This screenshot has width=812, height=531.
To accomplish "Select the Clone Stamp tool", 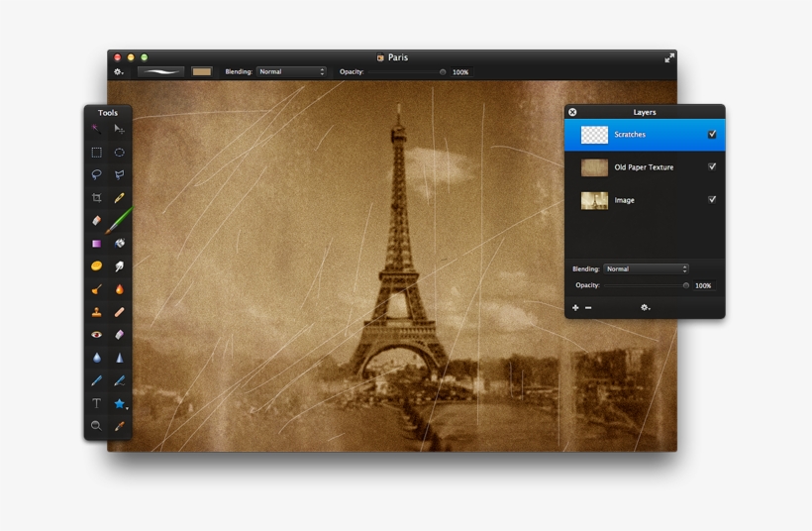I will 96,312.
